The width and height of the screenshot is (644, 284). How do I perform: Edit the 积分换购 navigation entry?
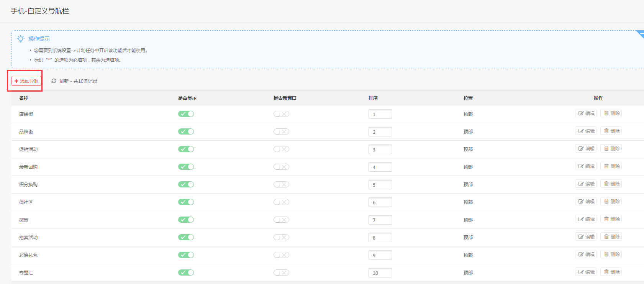pyautogui.click(x=586, y=184)
